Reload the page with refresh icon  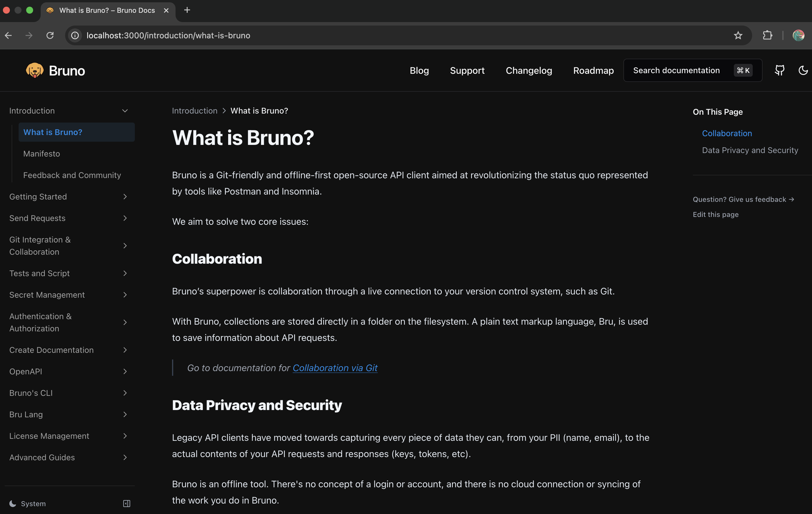pos(50,35)
